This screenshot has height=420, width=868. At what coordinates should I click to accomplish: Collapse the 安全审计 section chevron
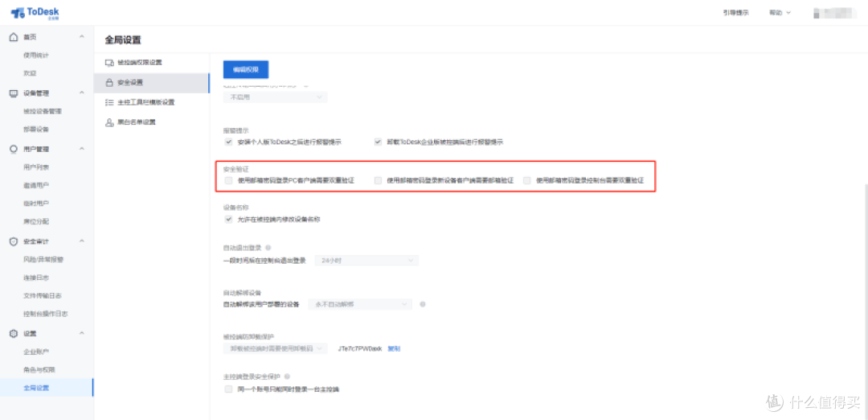coord(82,241)
